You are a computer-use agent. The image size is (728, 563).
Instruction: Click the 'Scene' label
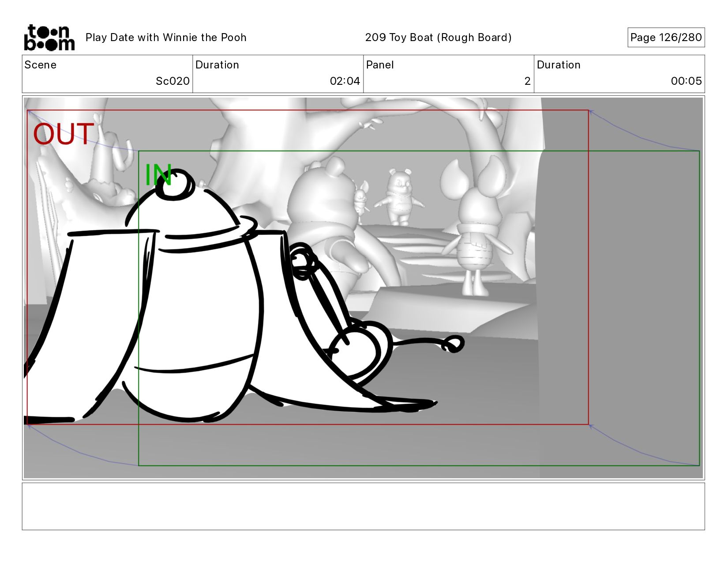pos(41,65)
